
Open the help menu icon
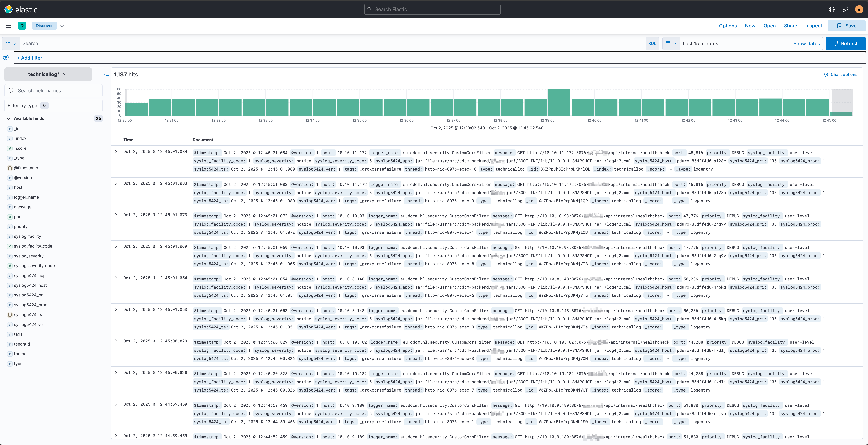[x=832, y=9]
